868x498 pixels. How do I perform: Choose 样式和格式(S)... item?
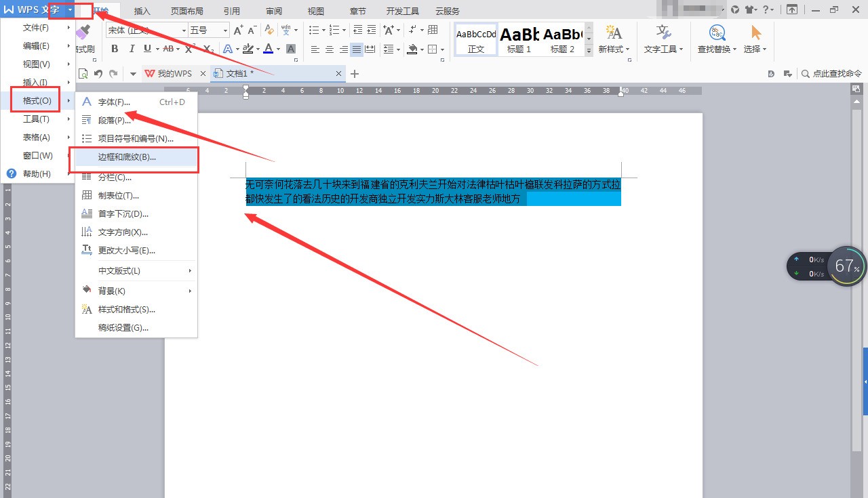coord(136,310)
